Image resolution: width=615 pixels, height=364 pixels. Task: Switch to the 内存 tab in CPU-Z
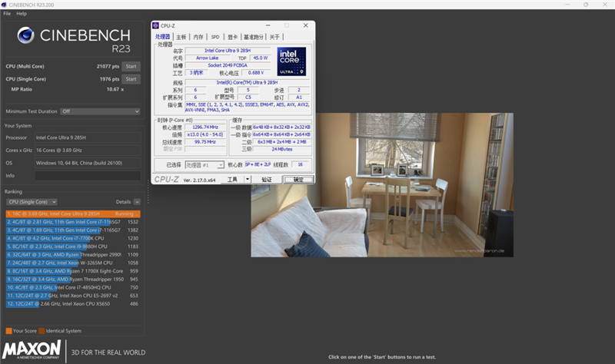pos(198,37)
